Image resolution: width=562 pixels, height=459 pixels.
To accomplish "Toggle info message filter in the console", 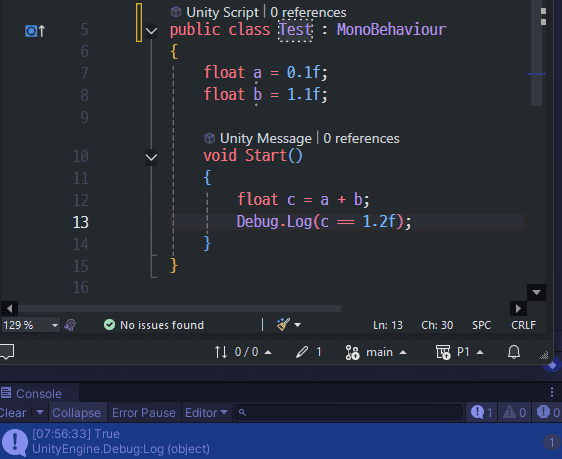I will point(481,412).
